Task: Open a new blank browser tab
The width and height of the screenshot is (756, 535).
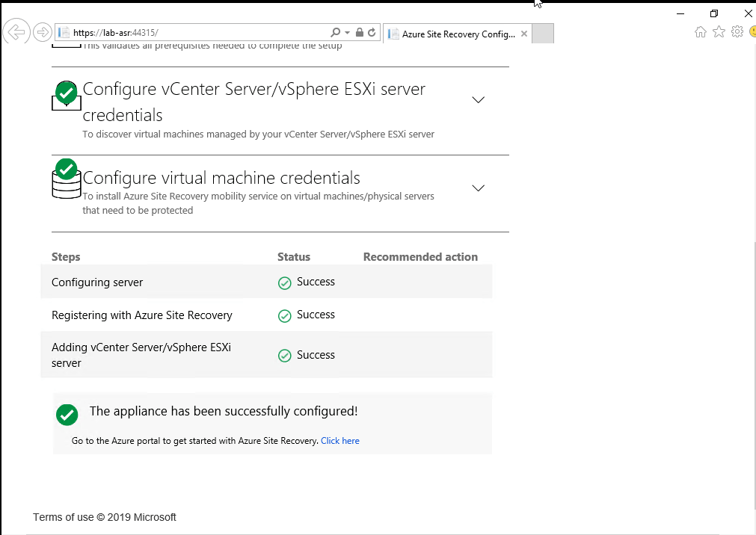Action: pyautogui.click(x=543, y=34)
